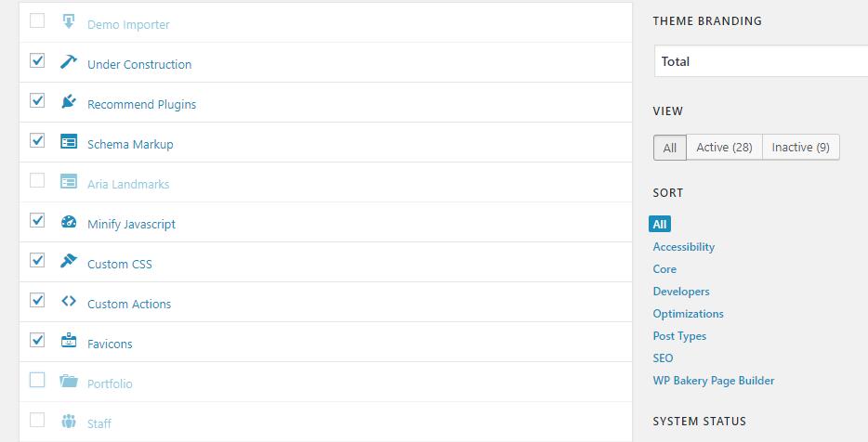Sort features by Optimizations
This screenshot has height=442, width=868.
click(688, 314)
